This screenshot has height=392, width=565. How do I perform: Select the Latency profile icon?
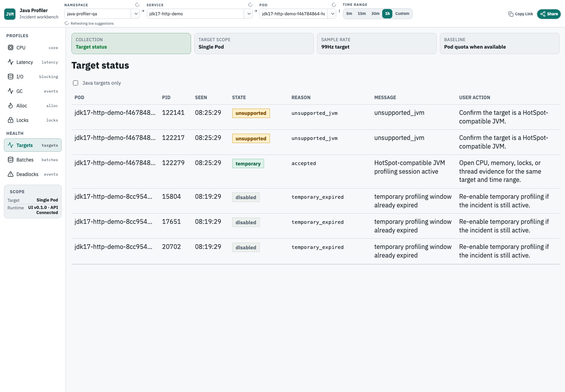11,62
